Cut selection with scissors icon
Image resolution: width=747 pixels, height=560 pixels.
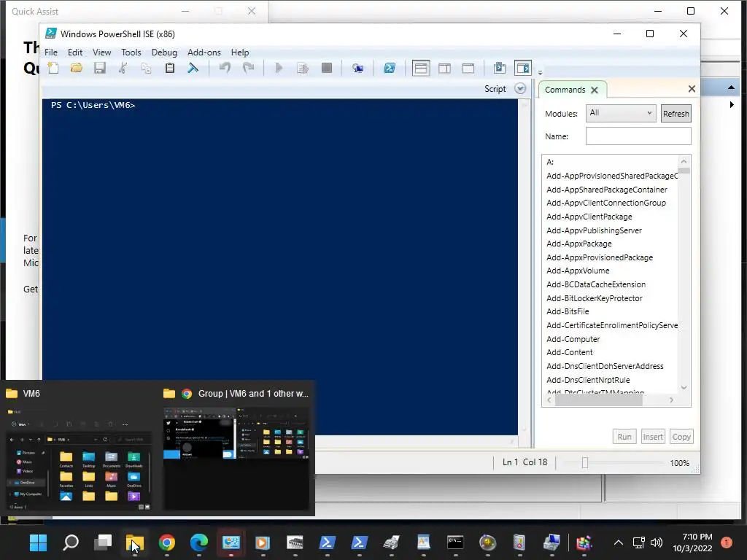(x=123, y=68)
